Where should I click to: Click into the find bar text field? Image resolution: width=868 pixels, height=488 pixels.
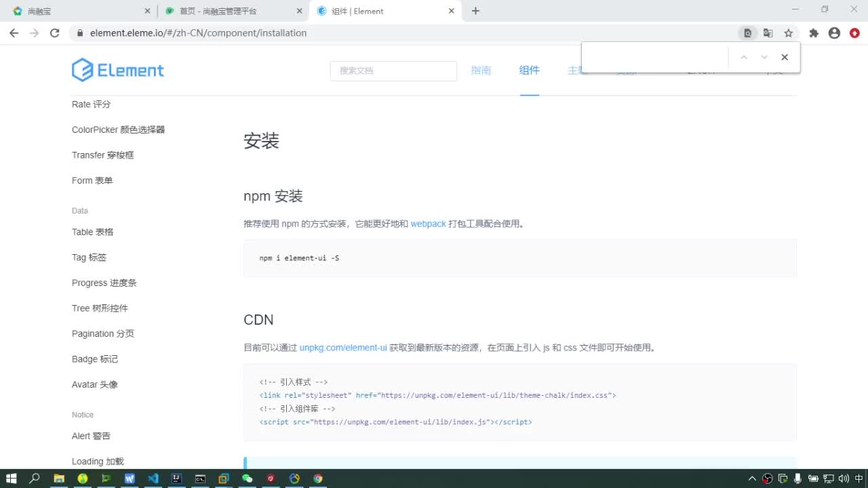[655, 58]
